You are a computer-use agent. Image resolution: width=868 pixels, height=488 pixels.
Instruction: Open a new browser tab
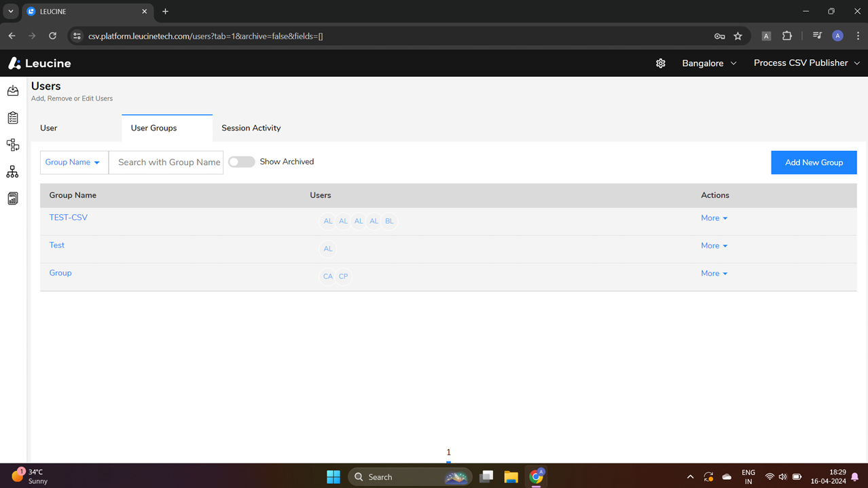click(165, 12)
